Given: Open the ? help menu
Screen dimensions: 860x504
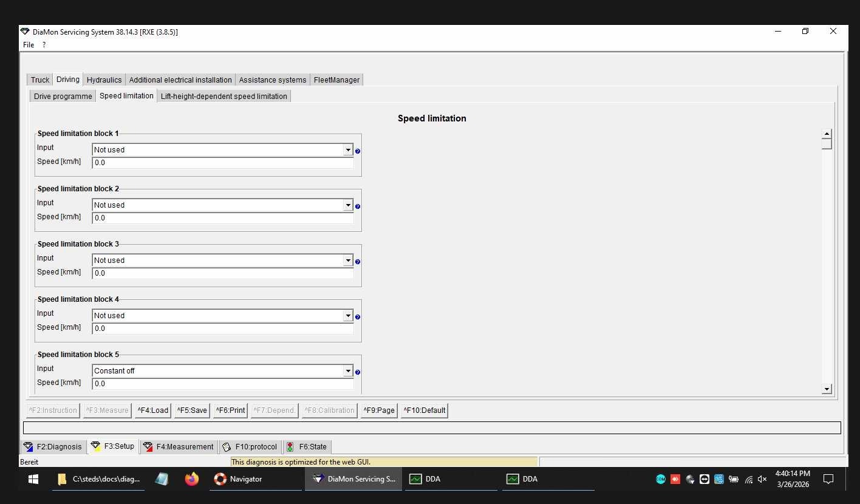Looking at the screenshot, I should pos(44,45).
